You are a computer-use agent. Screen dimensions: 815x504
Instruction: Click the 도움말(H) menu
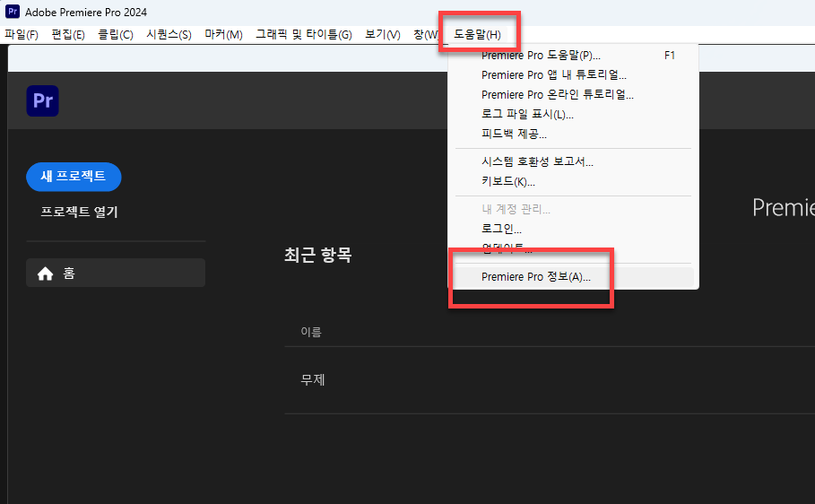[x=477, y=35]
